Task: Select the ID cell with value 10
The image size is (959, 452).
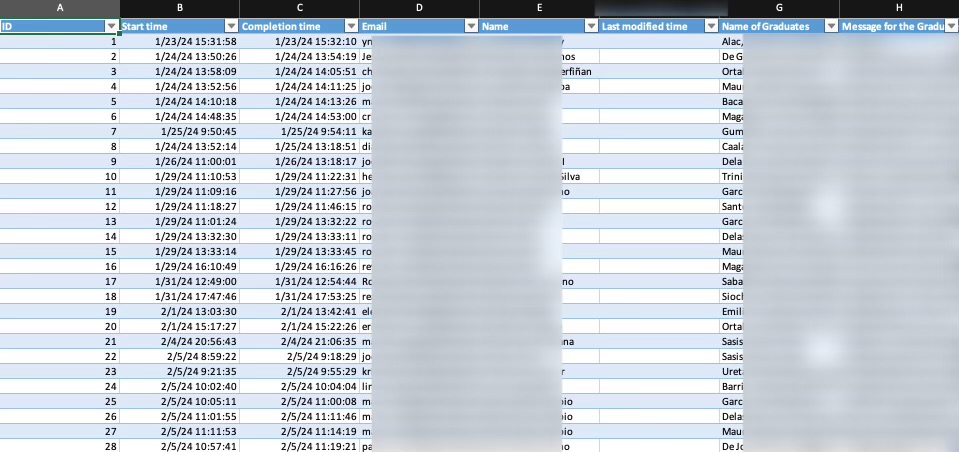Action: pos(59,176)
